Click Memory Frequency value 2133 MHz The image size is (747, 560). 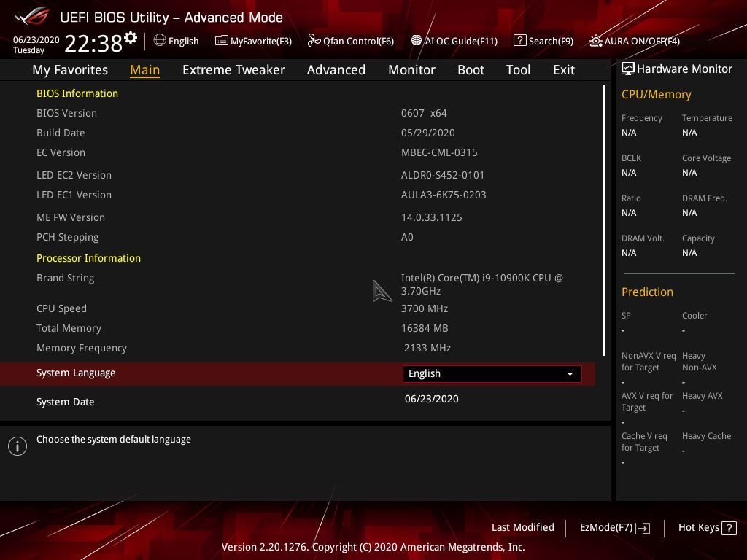[427, 348]
